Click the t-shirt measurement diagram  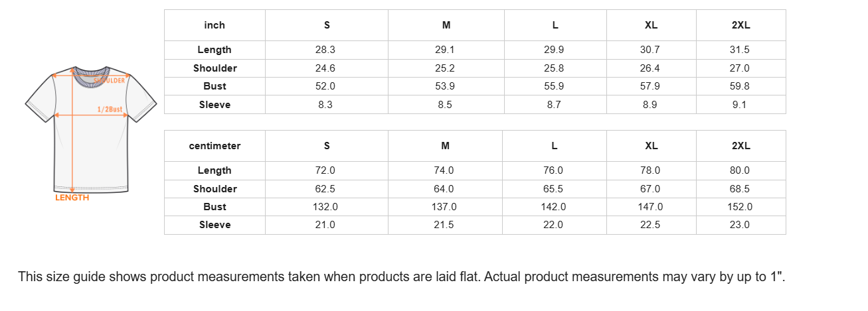[x=91, y=129]
